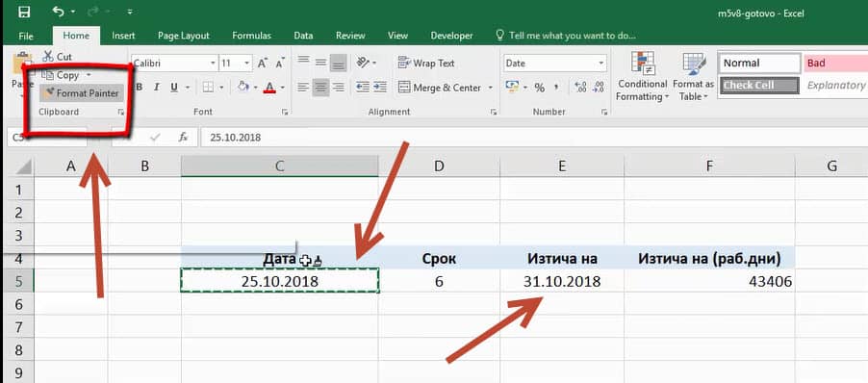The image size is (868, 383).
Task: Open the Font settings dialog launcher
Action: (285, 113)
